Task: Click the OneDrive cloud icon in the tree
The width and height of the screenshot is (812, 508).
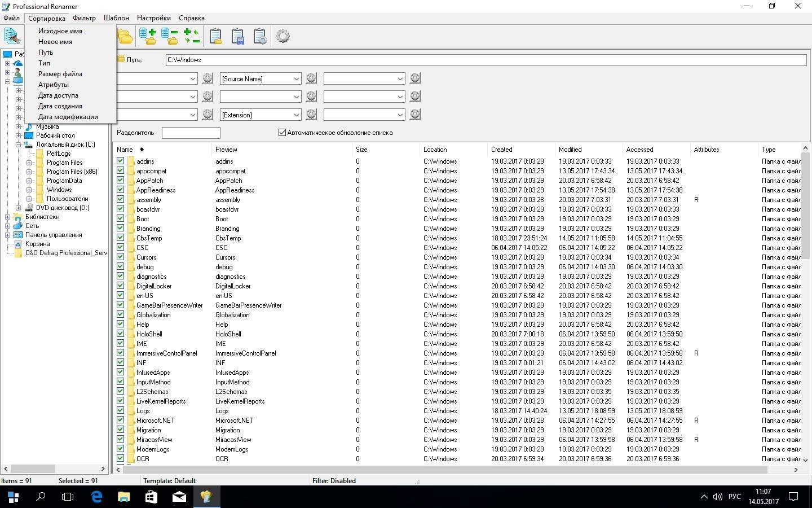Action: point(18,63)
